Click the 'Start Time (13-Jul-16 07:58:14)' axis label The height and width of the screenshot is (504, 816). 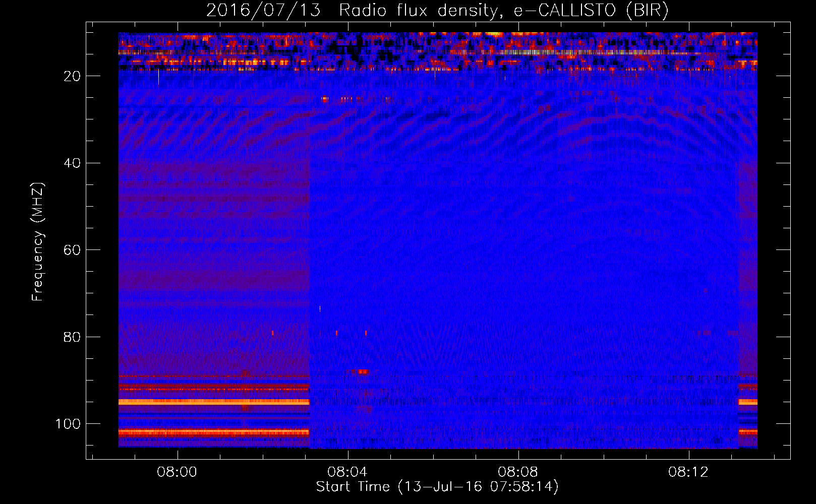[437, 487]
